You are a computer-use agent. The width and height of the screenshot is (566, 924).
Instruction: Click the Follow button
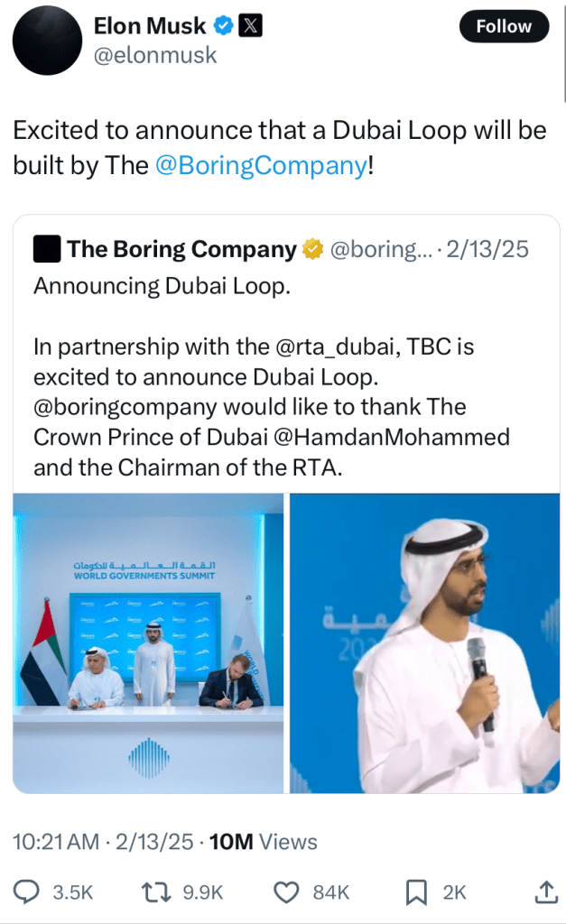504,26
